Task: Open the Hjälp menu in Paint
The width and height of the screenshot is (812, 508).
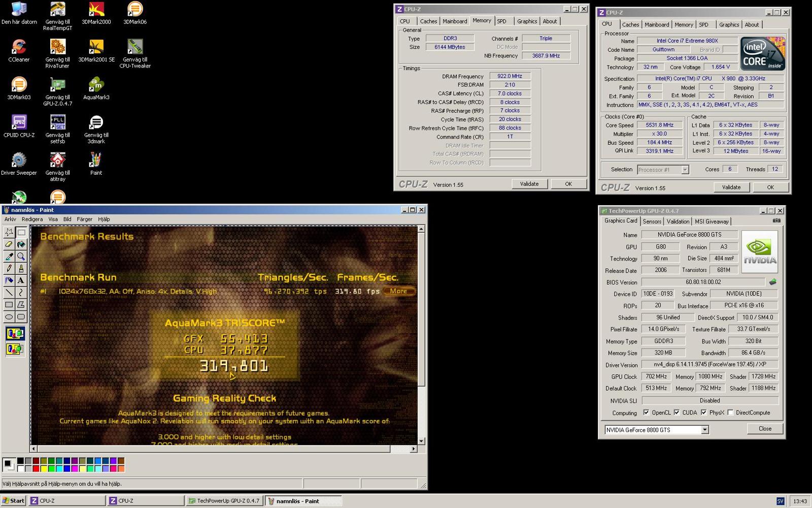Action: [104, 219]
